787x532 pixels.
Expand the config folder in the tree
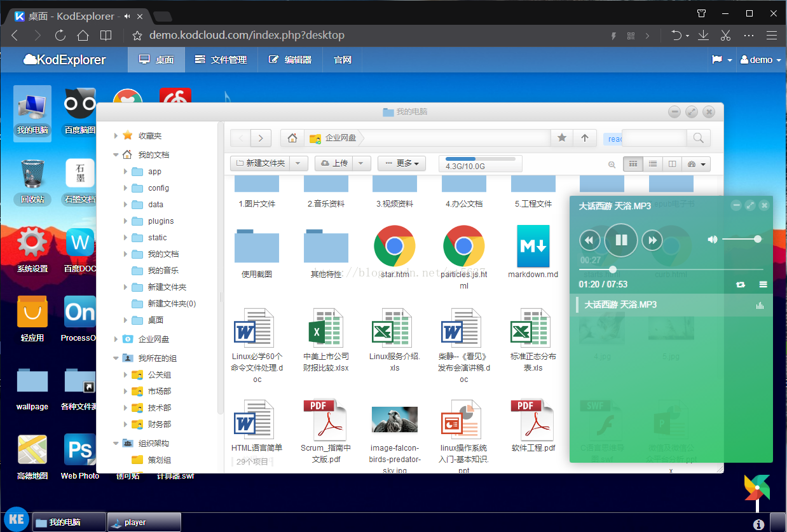tap(126, 188)
